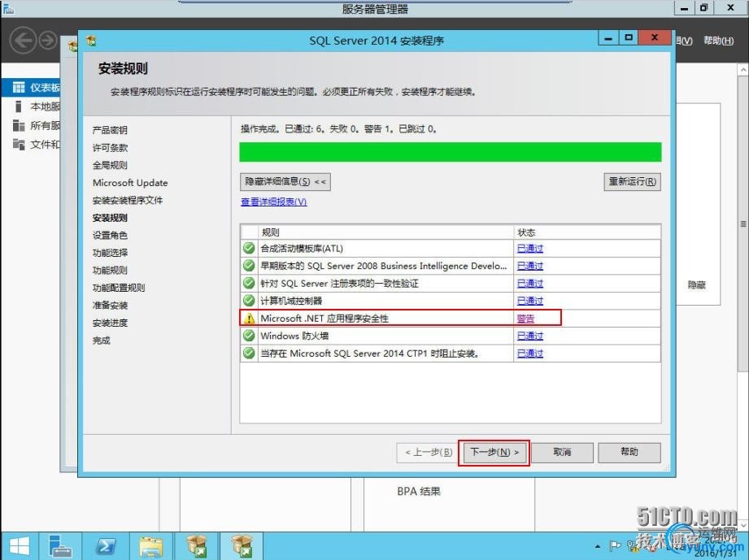749x560 pixels.
Task: Open 已通过 link for SQL Server 2014 CTP1 rule
Action: click(530, 354)
